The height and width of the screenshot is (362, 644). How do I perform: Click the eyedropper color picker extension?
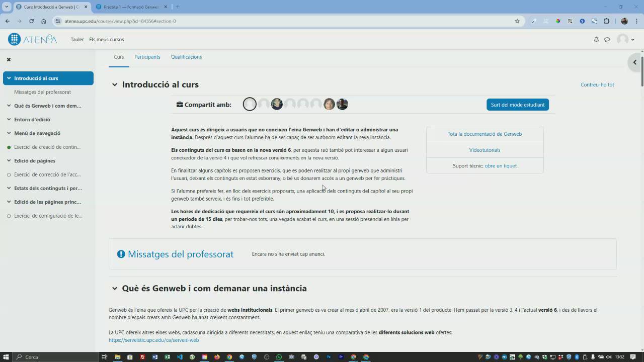(534, 21)
